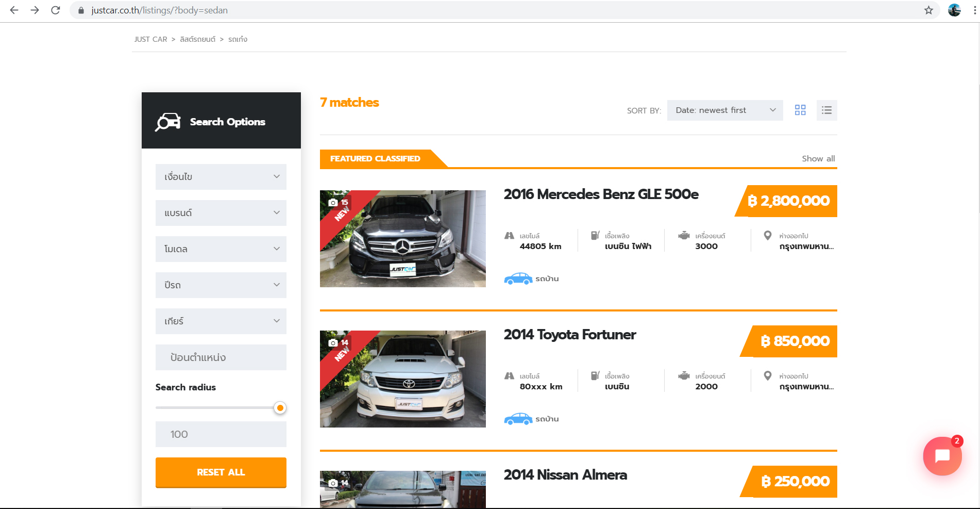Viewport: 980px width, 509px height.
Task: Click the engine icon for Toyota Fortuner
Action: pyautogui.click(x=684, y=376)
